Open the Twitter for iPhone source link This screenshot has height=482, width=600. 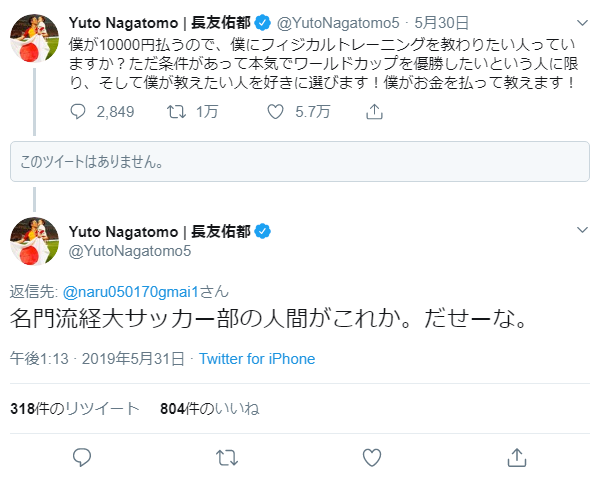tap(257, 359)
